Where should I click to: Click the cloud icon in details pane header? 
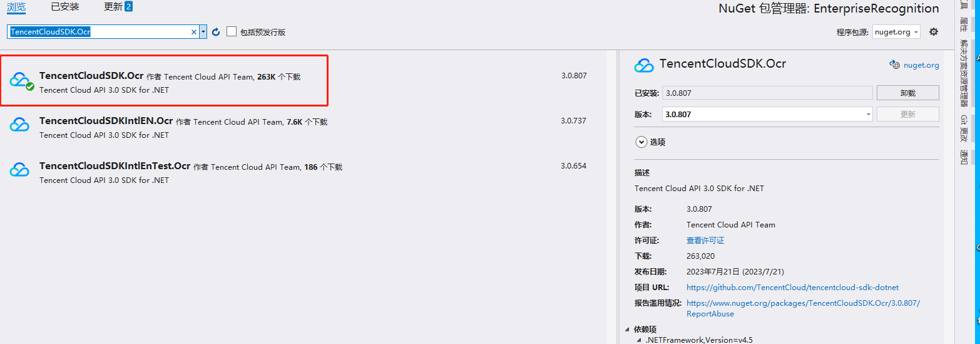[644, 65]
